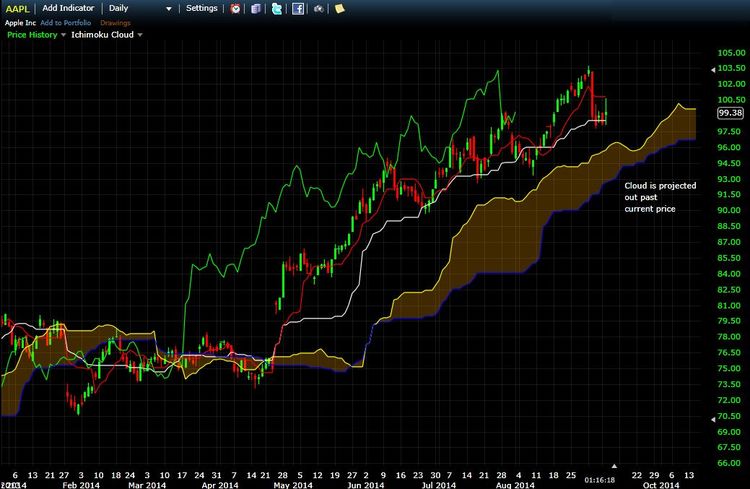Click the Apple Inc company name

[x=20, y=22]
